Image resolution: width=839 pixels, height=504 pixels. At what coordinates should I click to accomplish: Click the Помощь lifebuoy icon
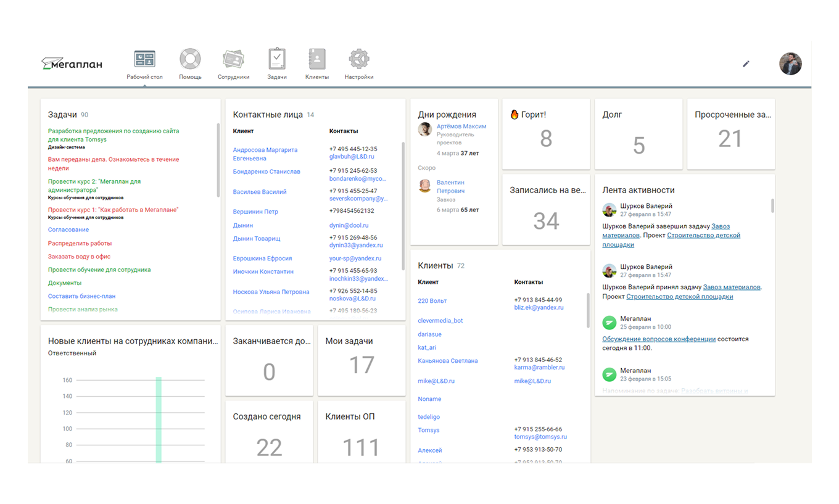190,60
